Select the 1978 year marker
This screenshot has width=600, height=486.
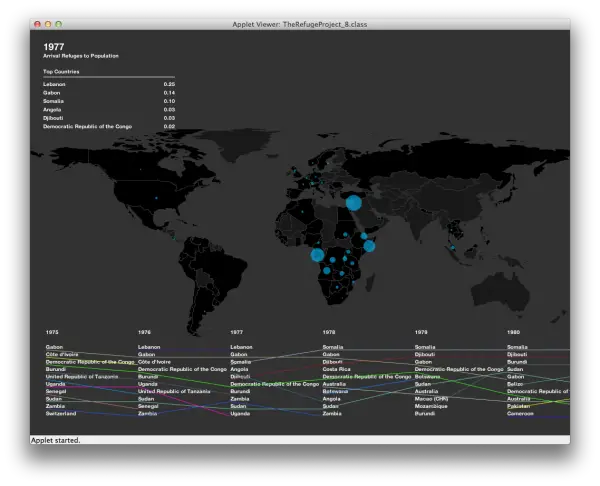(x=329, y=332)
